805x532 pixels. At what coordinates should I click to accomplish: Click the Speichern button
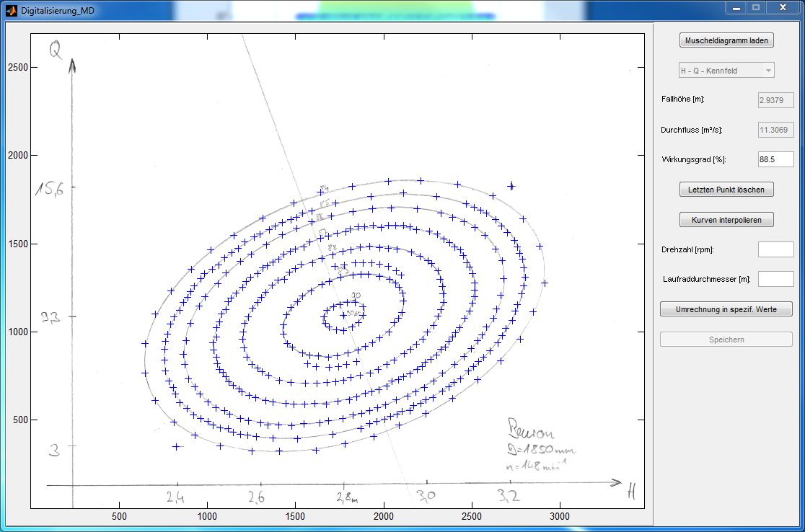726,340
